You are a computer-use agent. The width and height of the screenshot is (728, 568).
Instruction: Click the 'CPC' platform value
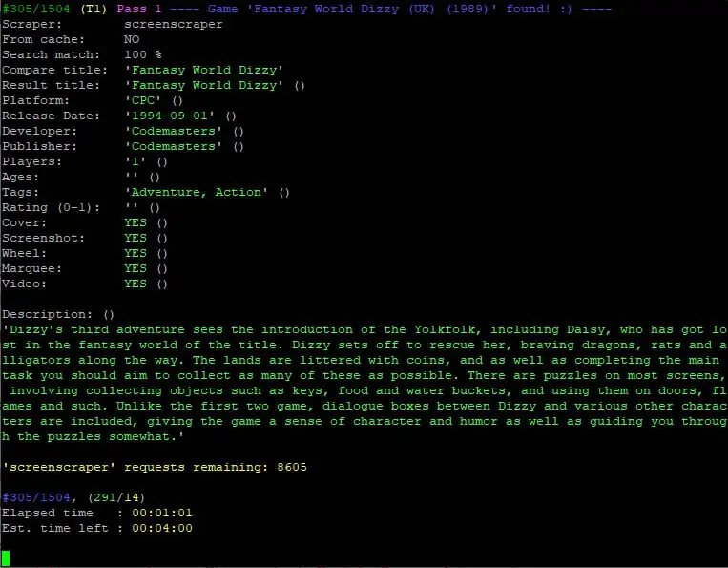[142, 101]
